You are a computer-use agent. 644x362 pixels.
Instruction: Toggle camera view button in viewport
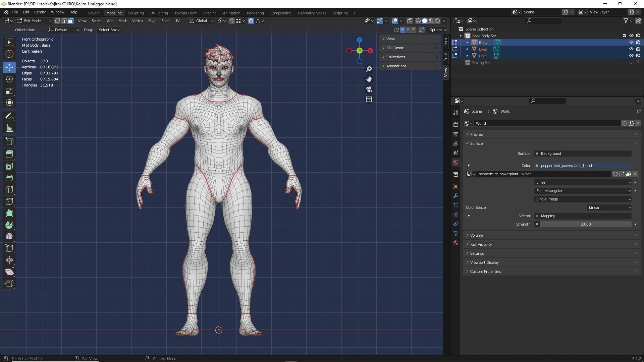(369, 89)
